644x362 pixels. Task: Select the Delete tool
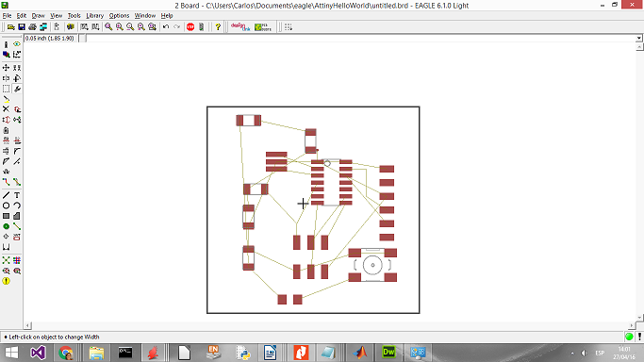tap(7, 109)
